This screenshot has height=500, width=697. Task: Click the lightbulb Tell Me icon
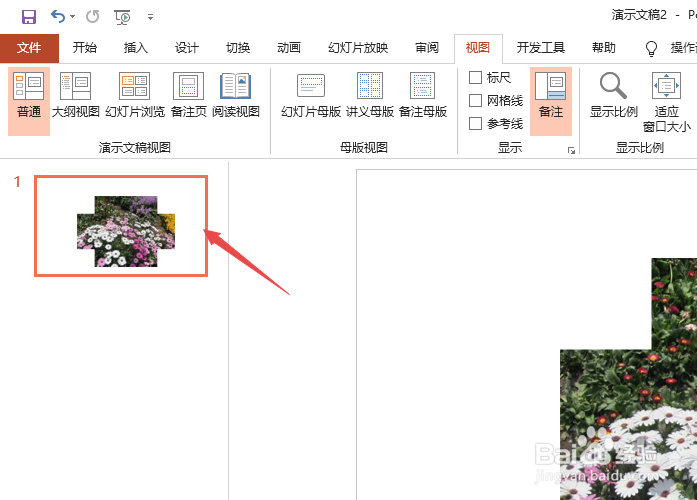click(651, 48)
